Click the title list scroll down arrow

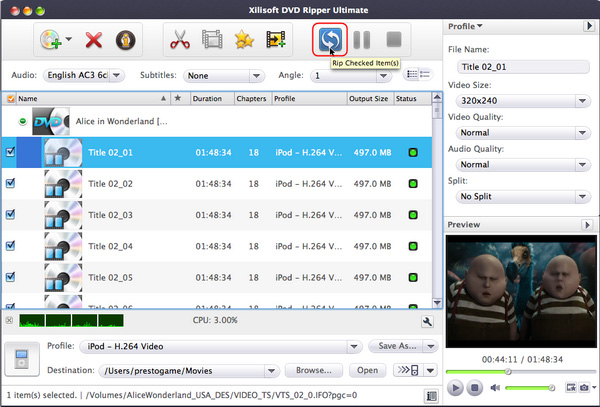coord(437,303)
